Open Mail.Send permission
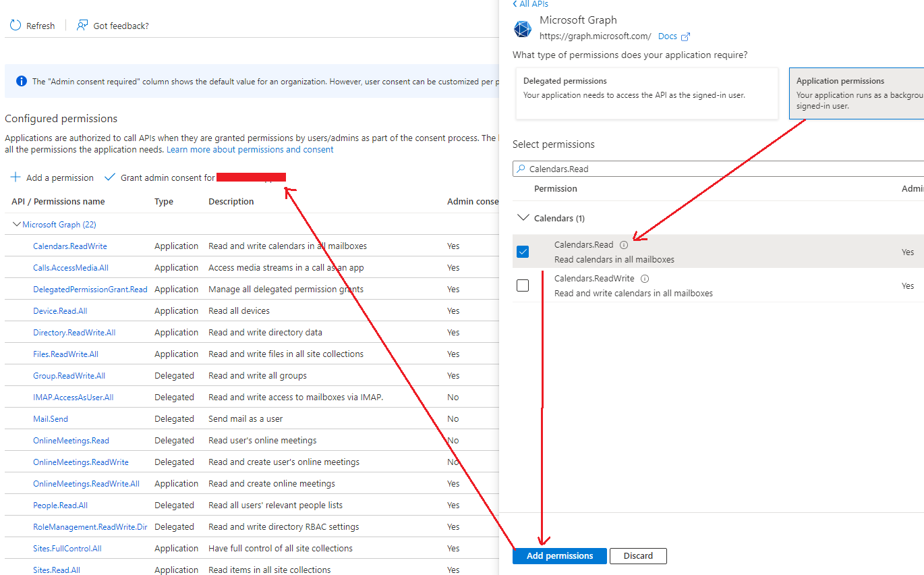This screenshot has height=575, width=924. [51, 419]
